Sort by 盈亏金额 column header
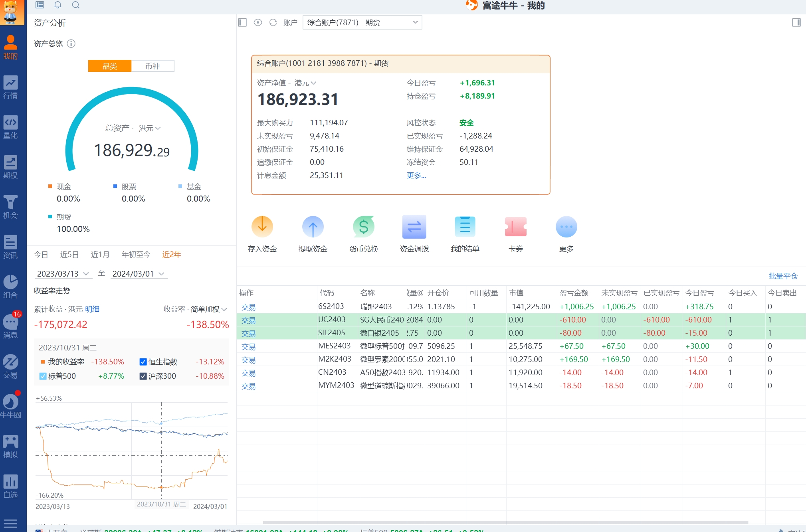 tap(574, 293)
